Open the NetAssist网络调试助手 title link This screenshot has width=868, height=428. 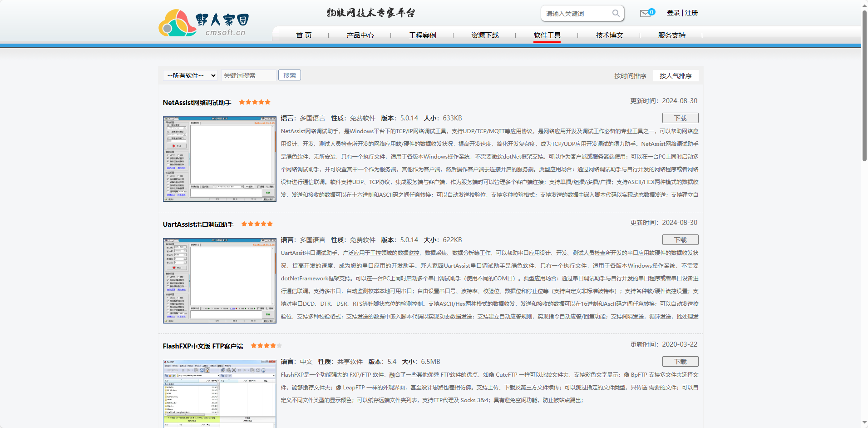coord(197,103)
